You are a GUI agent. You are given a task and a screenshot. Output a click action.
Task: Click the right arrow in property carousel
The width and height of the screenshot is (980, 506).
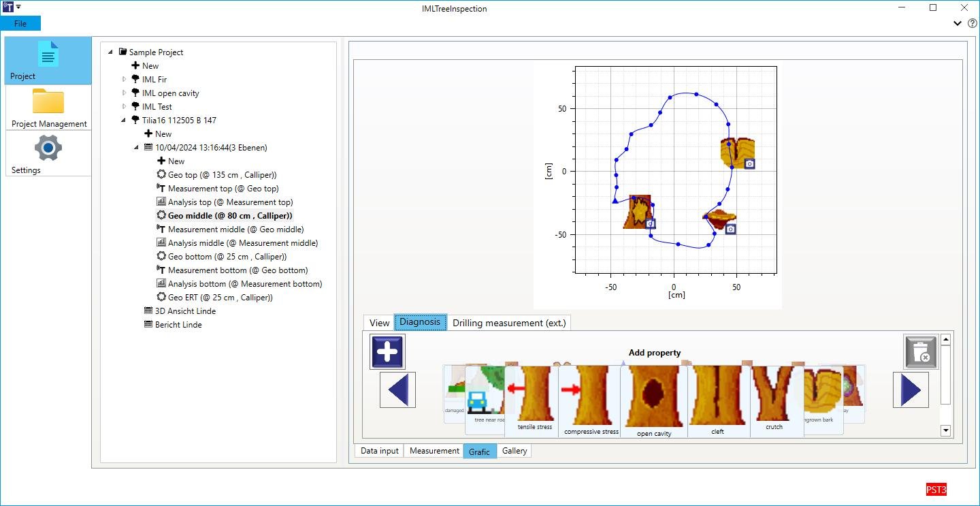coord(911,390)
